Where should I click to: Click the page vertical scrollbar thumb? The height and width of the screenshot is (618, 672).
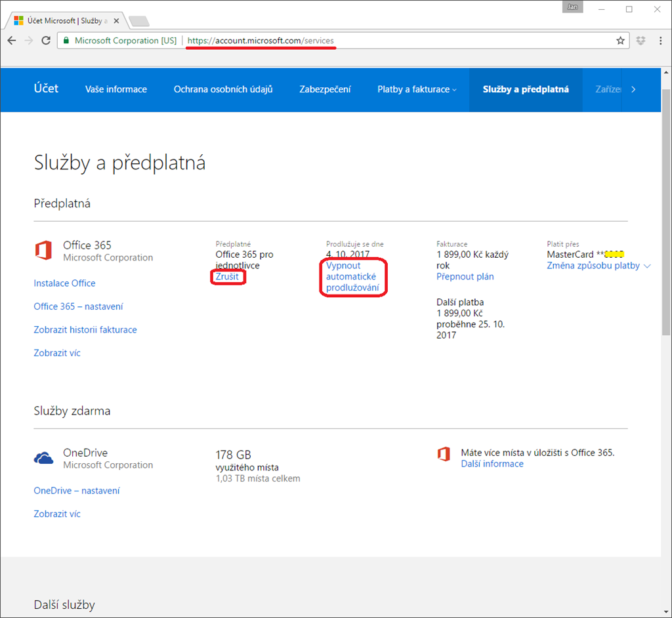coord(666,212)
